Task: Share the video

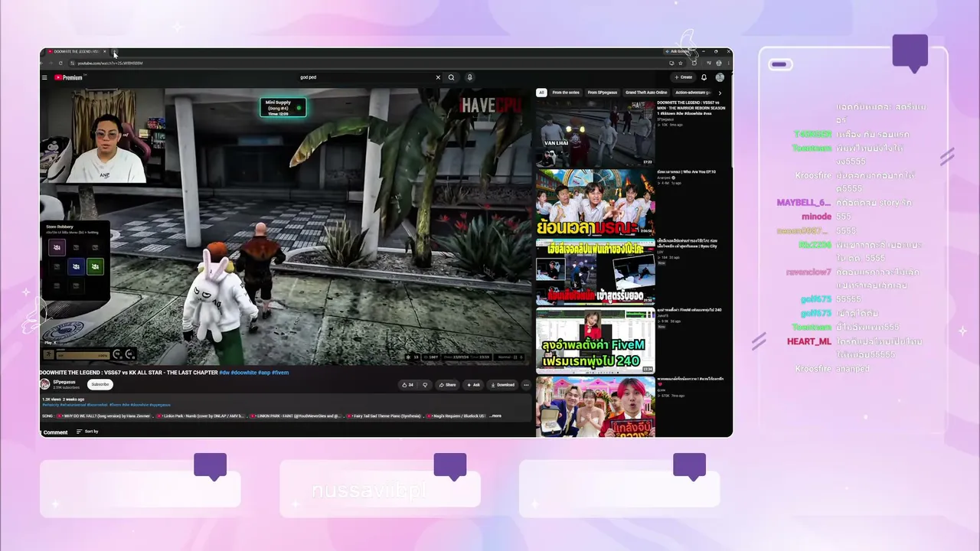Action: click(x=448, y=385)
